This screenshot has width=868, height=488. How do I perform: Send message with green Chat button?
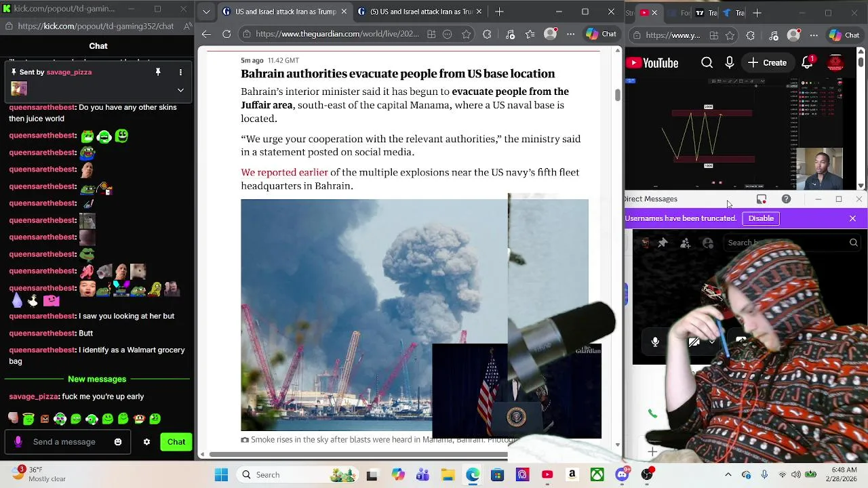click(176, 442)
